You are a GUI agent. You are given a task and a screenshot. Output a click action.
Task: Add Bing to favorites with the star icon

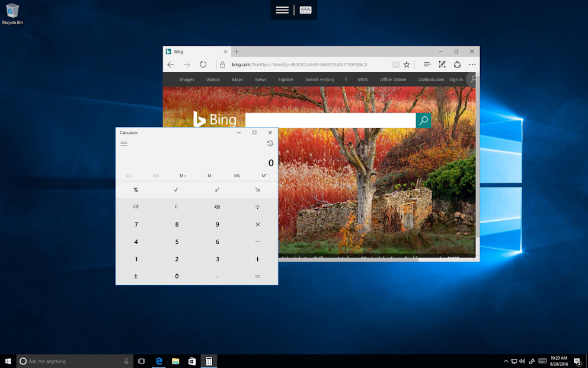(x=407, y=64)
